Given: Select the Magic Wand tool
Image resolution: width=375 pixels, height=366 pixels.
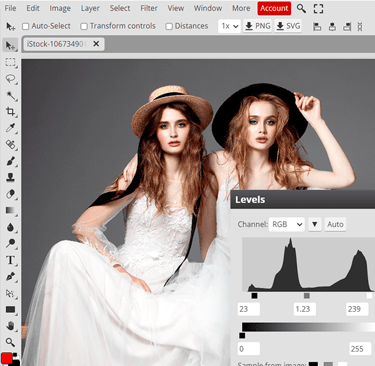Looking at the screenshot, I should pyautogui.click(x=10, y=95).
